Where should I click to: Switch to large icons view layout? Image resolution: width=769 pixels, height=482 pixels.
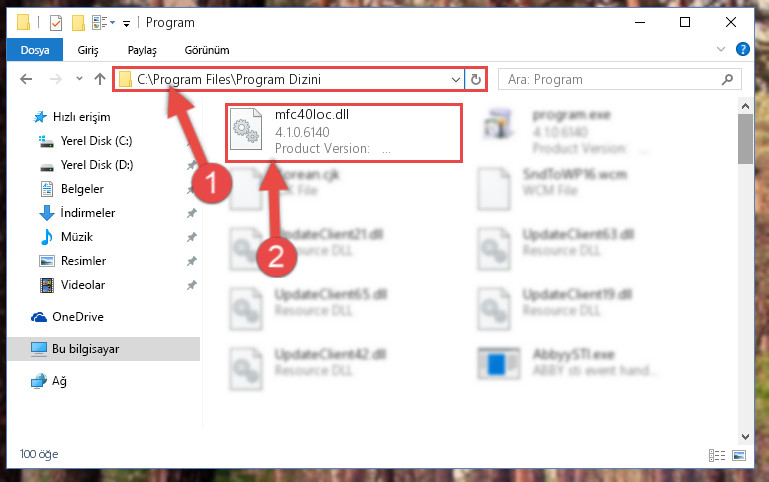click(739, 455)
